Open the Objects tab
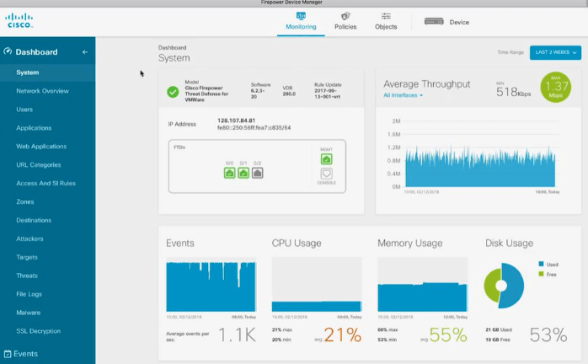 click(x=386, y=21)
